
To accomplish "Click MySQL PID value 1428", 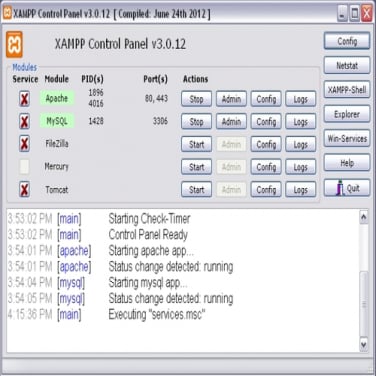I will tap(96, 121).
